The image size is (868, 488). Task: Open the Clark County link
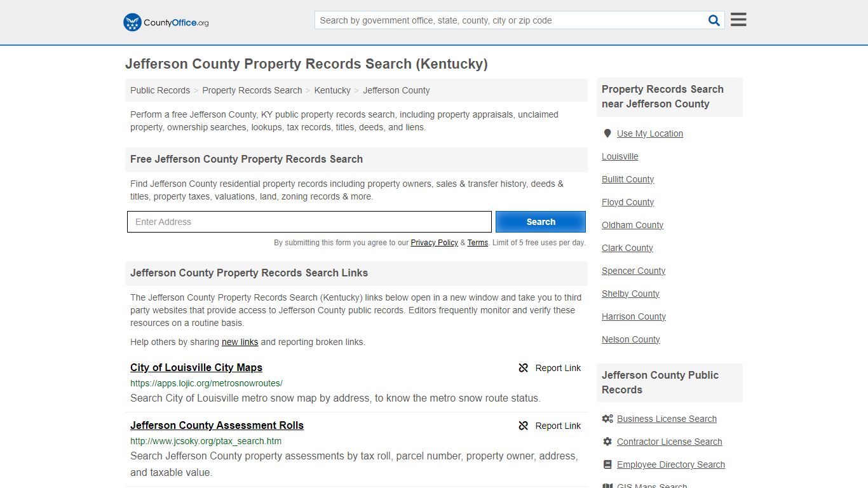[x=627, y=248]
